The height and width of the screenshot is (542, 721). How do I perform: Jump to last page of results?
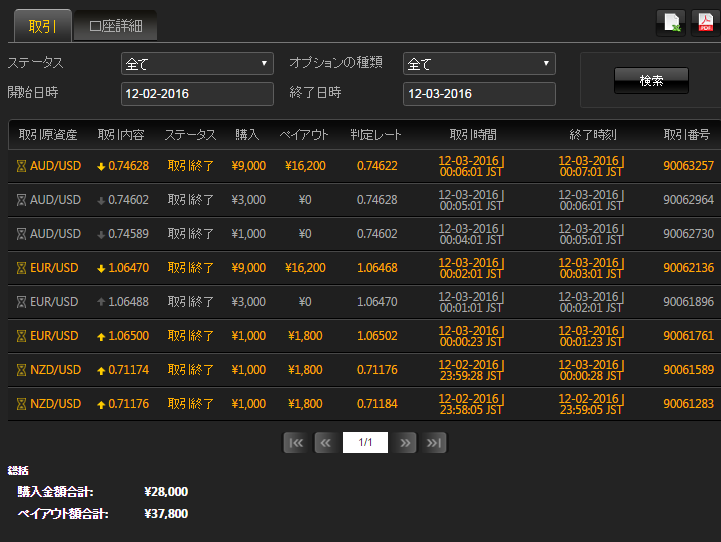tap(433, 443)
